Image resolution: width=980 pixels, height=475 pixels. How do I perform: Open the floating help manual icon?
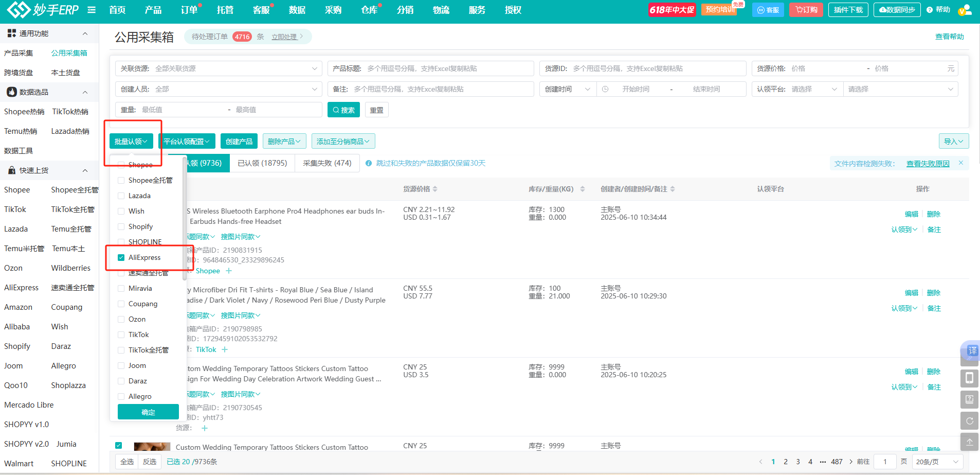[969, 399]
